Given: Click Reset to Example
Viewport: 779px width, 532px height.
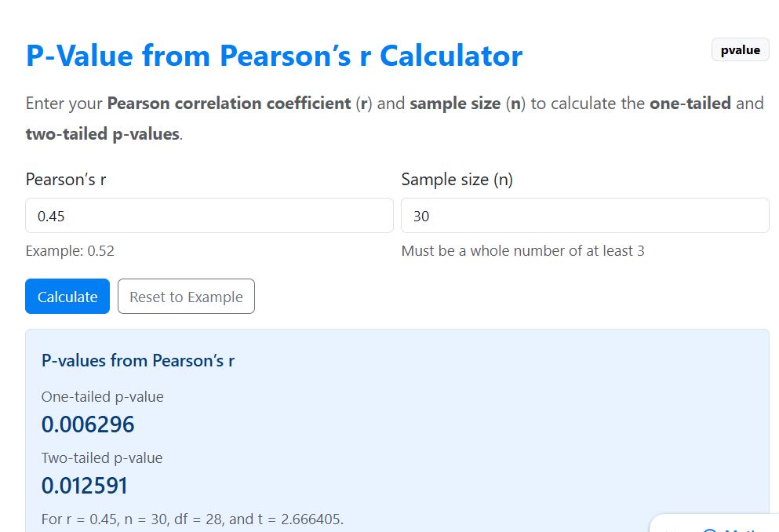Looking at the screenshot, I should point(186,296).
